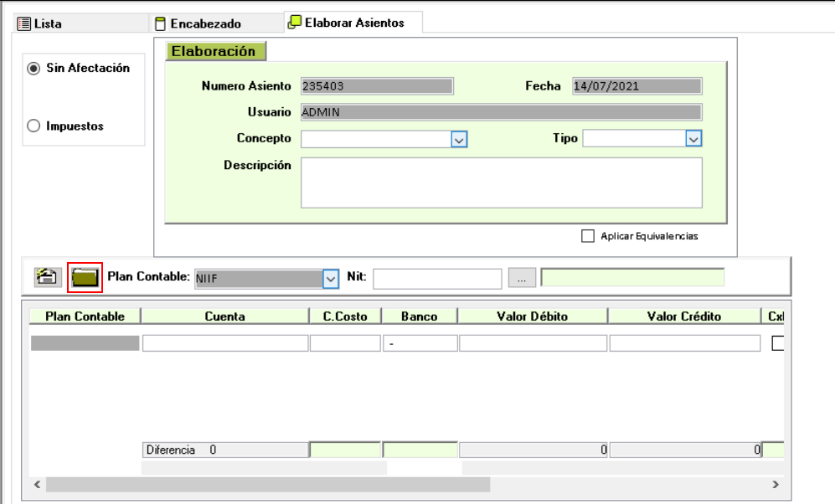Click the ellipsis button next to Nit
Viewport: 835px width, 504px height.
[521, 279]
